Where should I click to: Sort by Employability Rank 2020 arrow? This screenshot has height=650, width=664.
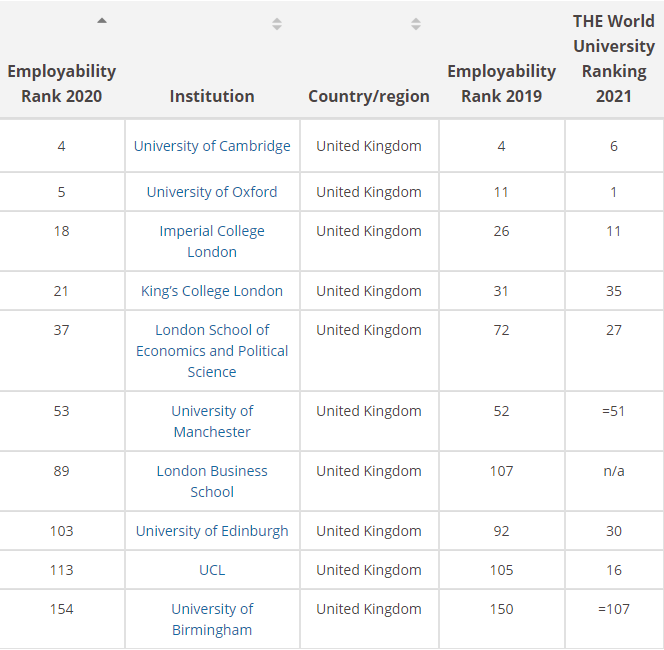tap(102, 20)
